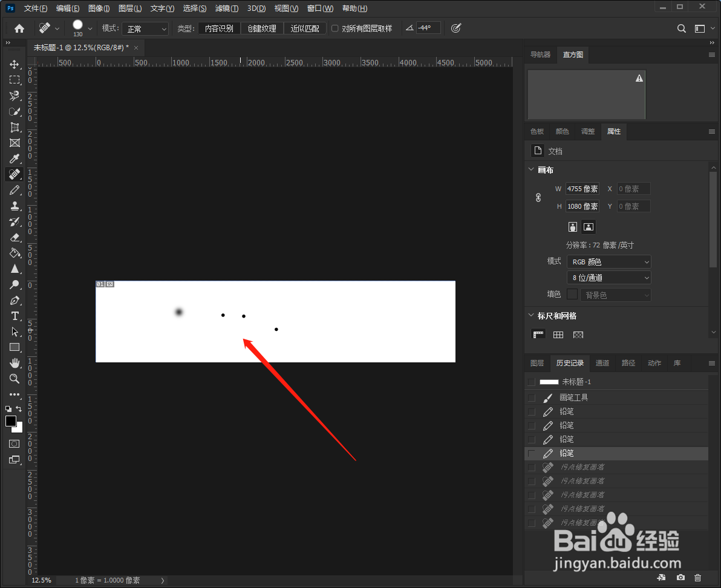Screen dimensions: 721x588
Task: Open the 8 位/通道 bit depth dropdown
Action: pos(609,278)
